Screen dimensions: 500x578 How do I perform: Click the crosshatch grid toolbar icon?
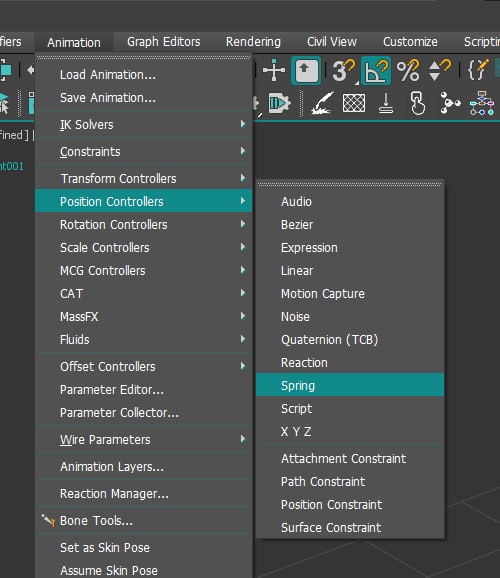(354, 103)
